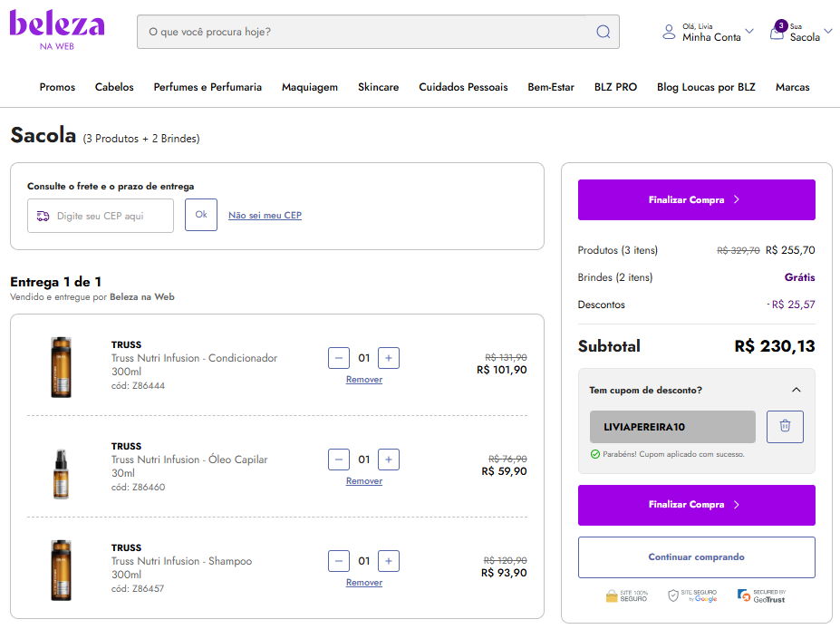Focus the product search field
Screen dimensions: 840x629
click(378, 32)
